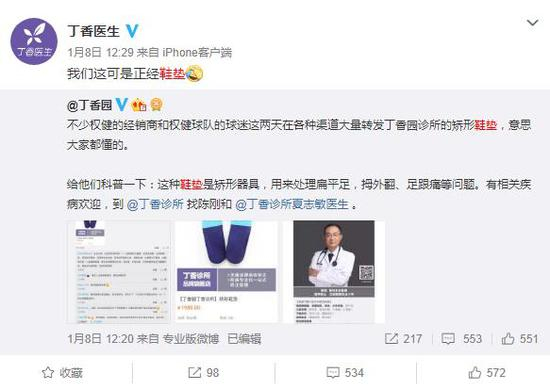The height and width of the screenshot is (390, 550).
Task: Click the gold medal badge icon
Action: click(x=156, y=105)
